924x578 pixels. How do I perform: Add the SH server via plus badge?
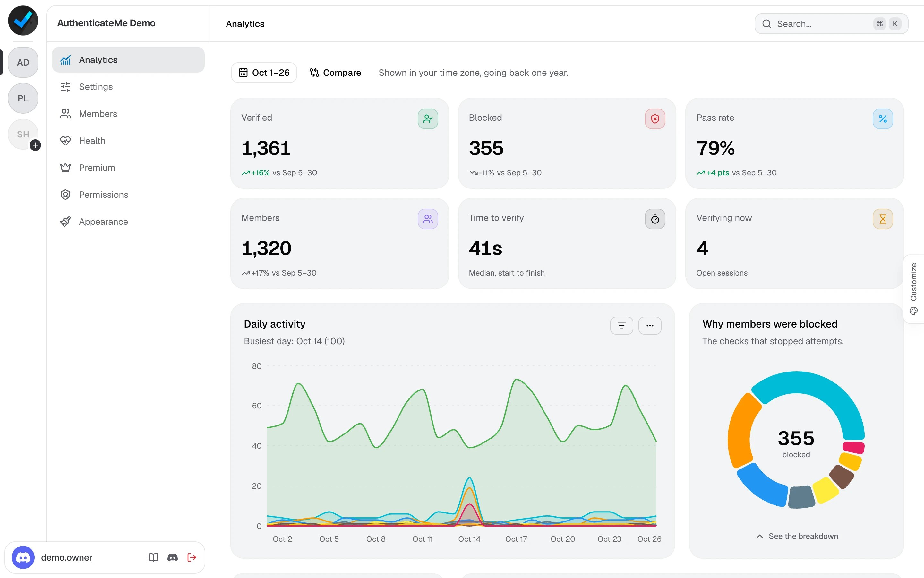(x=35, y=145)
